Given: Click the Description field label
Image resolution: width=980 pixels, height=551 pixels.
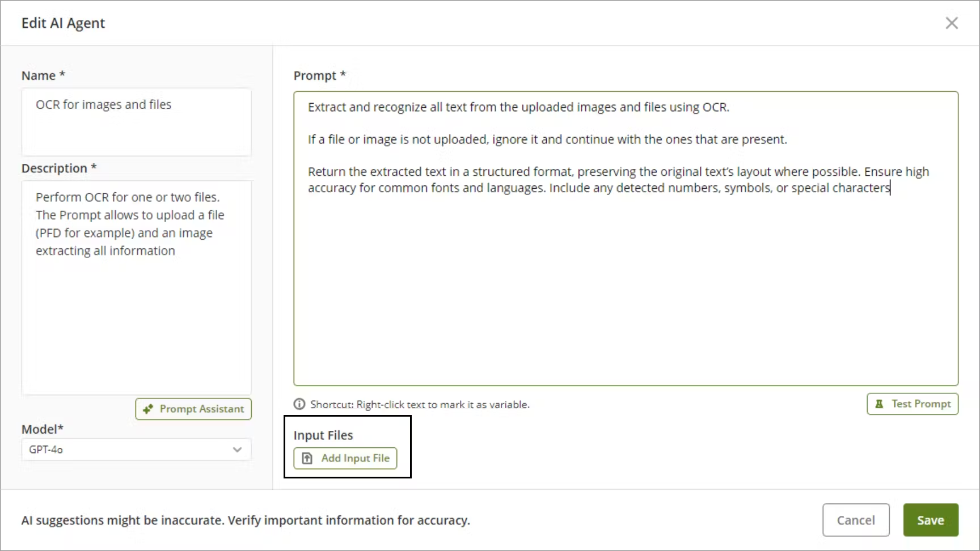Looking at the screenshot, I should (x=59, y=168).
